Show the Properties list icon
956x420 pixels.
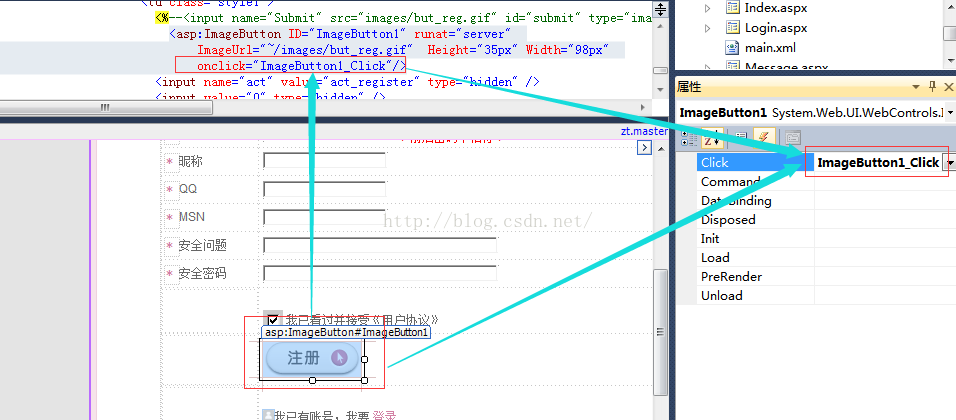[741, 138]
